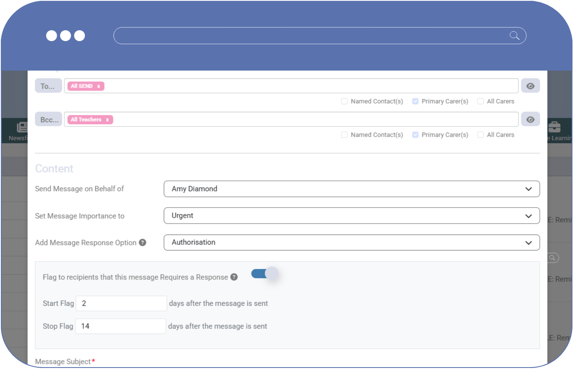Tick Named Contact(s) for the Bcc field
The height and width of the screenshot is (373, 588).
pyautogui.click(x=344, y=135)
